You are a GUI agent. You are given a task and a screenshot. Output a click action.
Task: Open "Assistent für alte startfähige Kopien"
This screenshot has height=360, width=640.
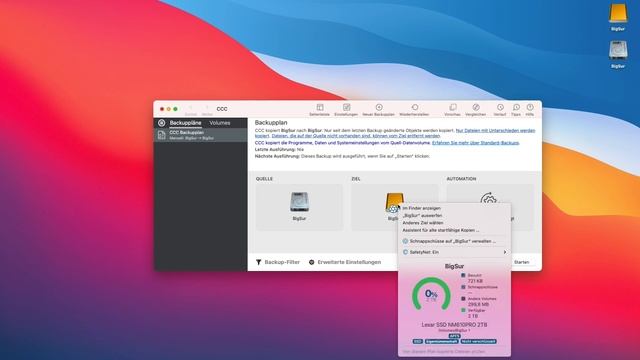click(441, 230)
